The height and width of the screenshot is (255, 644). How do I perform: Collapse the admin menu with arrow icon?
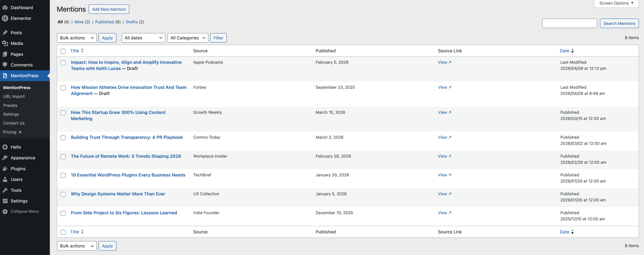[x=5, y=211]
